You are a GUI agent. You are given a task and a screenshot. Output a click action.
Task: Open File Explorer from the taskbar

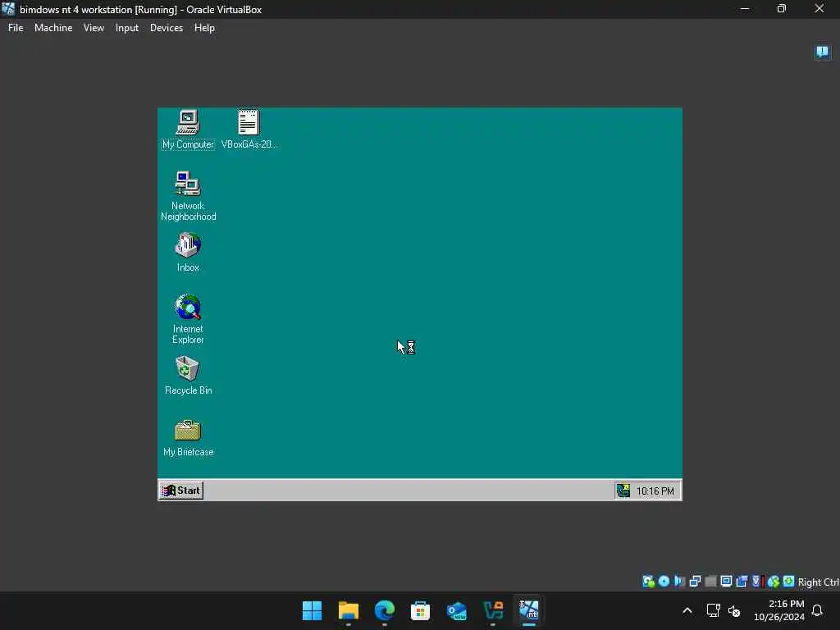348,610
